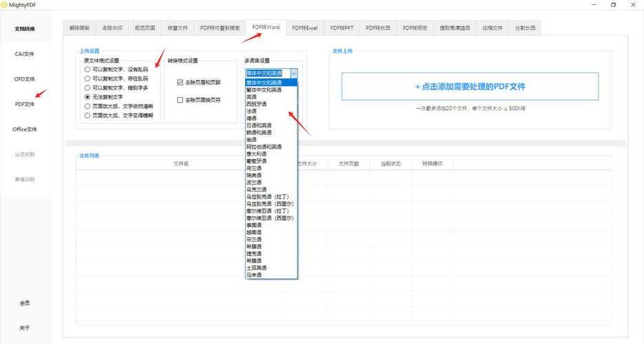Viewport: 644px width, 344px height.
Task: Select the 修复文件 tab
Action: pos(178,28)
